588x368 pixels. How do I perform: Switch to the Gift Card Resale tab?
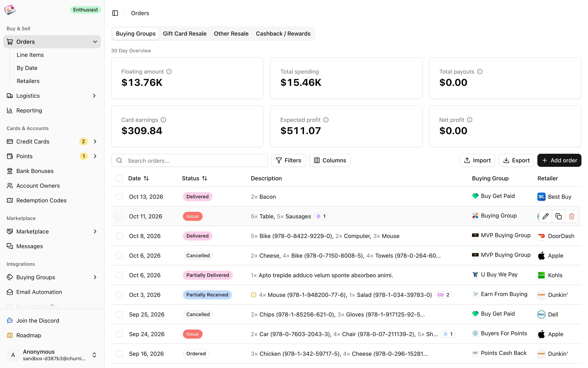[185, 34]
